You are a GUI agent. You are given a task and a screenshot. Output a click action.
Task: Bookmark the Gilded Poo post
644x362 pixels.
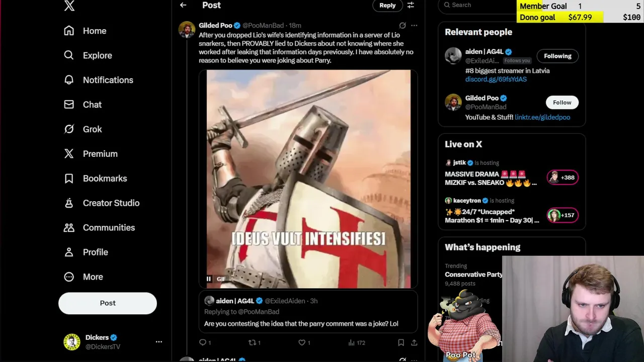pos(401,342)
